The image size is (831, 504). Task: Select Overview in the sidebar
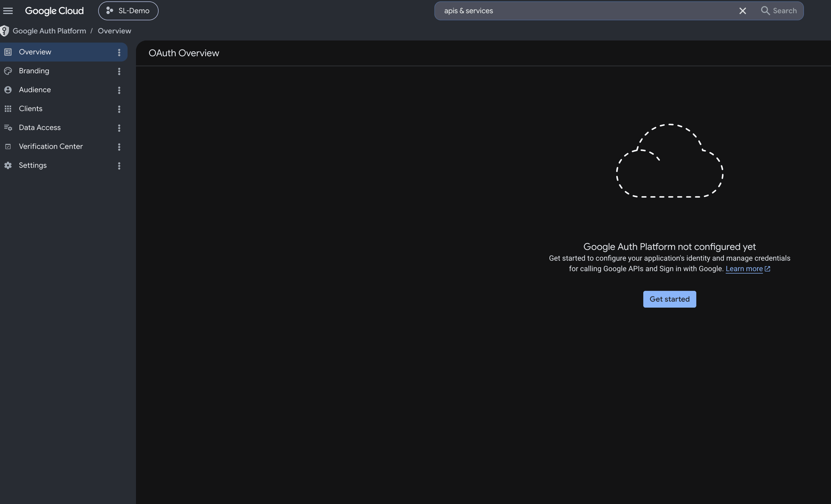(x=64, y=52)
